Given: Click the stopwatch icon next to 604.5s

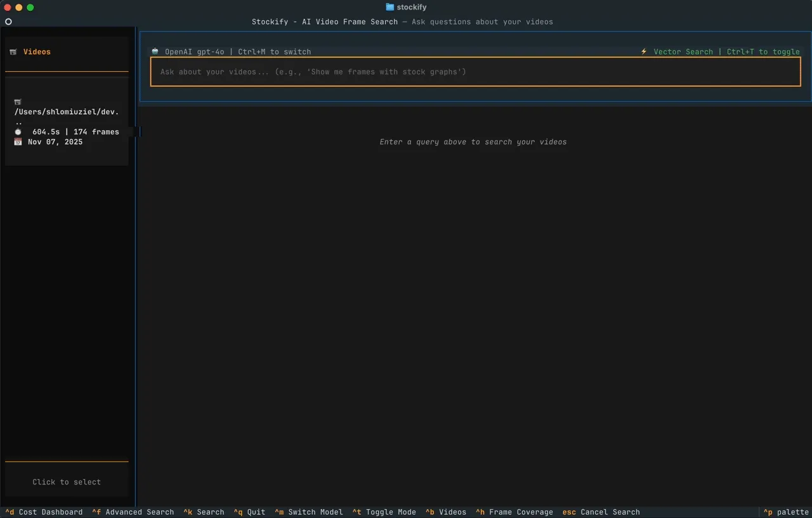Looking at the screenshot, I should [x=18, y=132].
